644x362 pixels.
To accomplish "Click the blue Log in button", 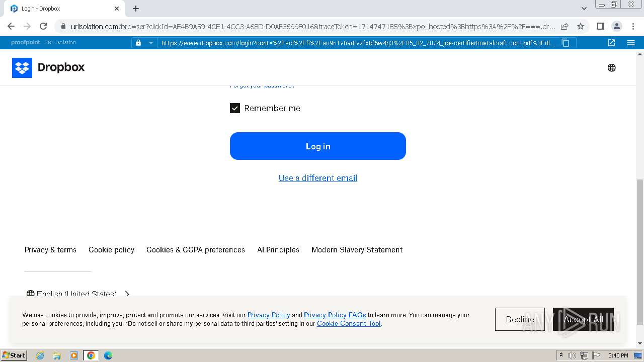I will [318, 146].
